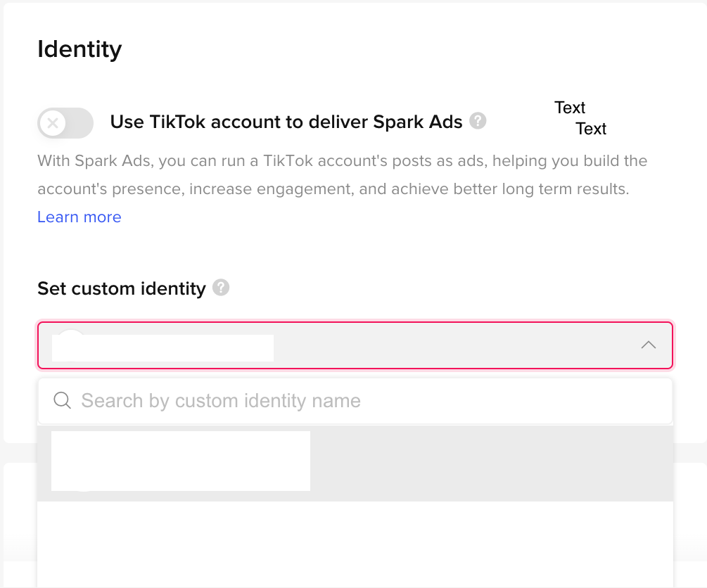Click the Search by custom identity name field
707x588 pixels.
point(355,401)
